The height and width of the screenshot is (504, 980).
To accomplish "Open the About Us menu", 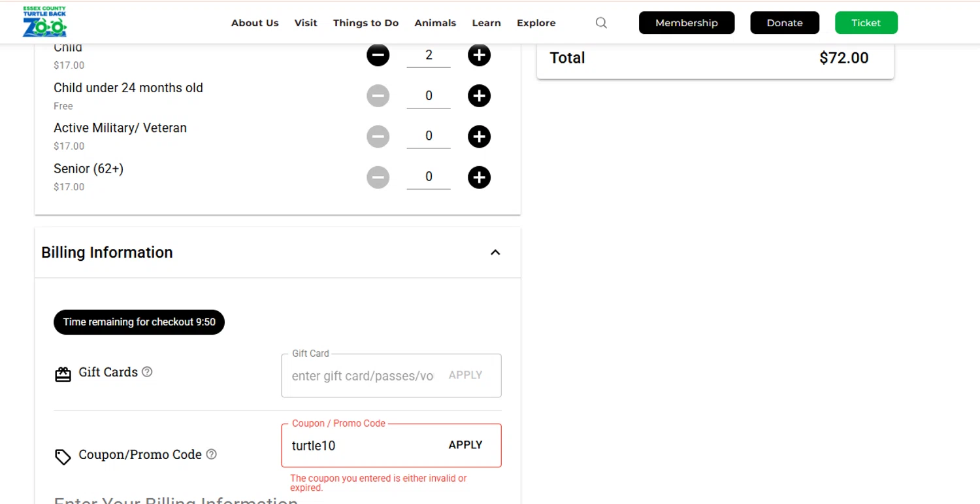I will click(255, 23).
